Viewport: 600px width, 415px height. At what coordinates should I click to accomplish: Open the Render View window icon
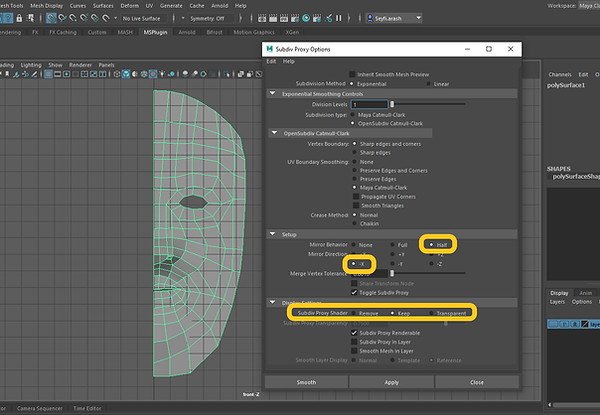(262, 18)
